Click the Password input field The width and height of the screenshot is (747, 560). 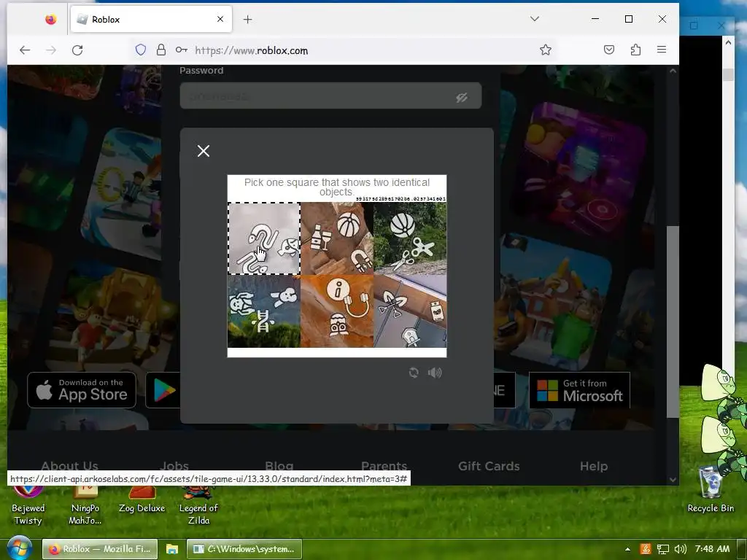330,96
